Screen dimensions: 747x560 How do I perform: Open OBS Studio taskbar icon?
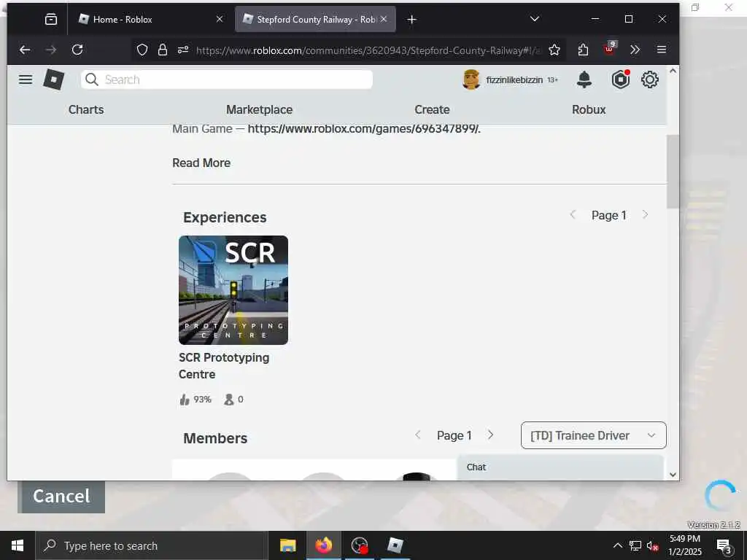point(359,545)
